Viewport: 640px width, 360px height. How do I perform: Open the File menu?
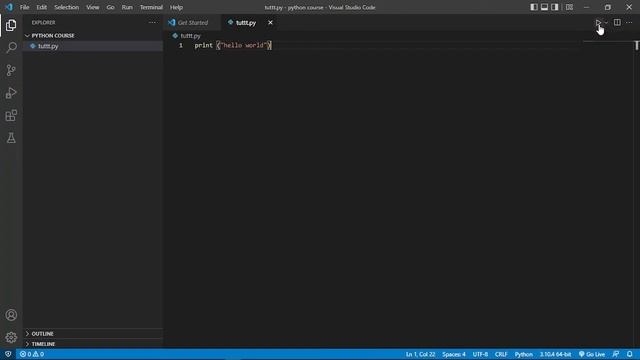click(x=24, y=7)
